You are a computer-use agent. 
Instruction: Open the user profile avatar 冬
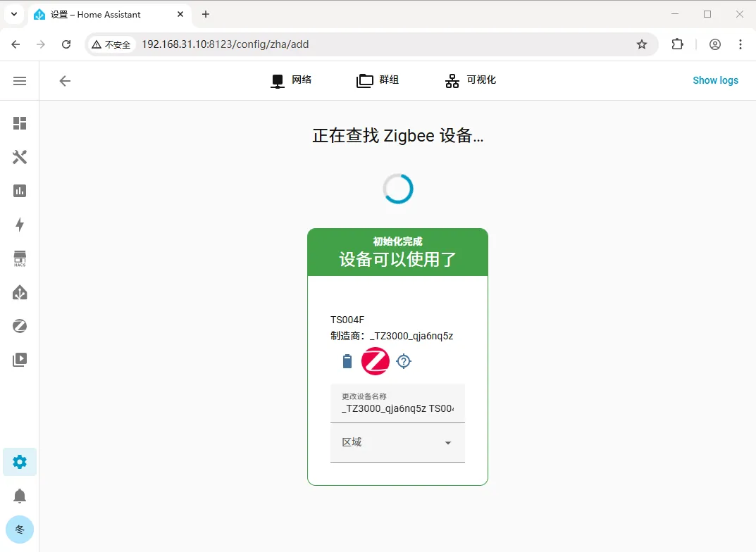pos(20,529)
